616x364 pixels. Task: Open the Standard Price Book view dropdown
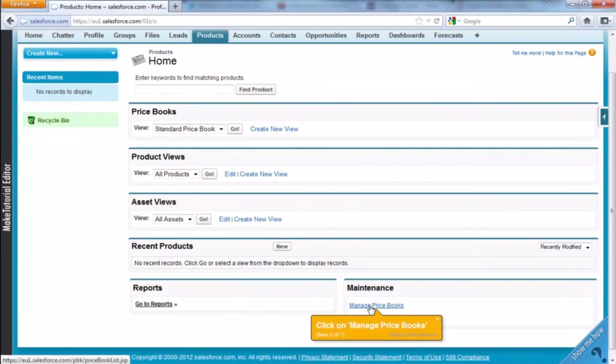click(188, 129)
